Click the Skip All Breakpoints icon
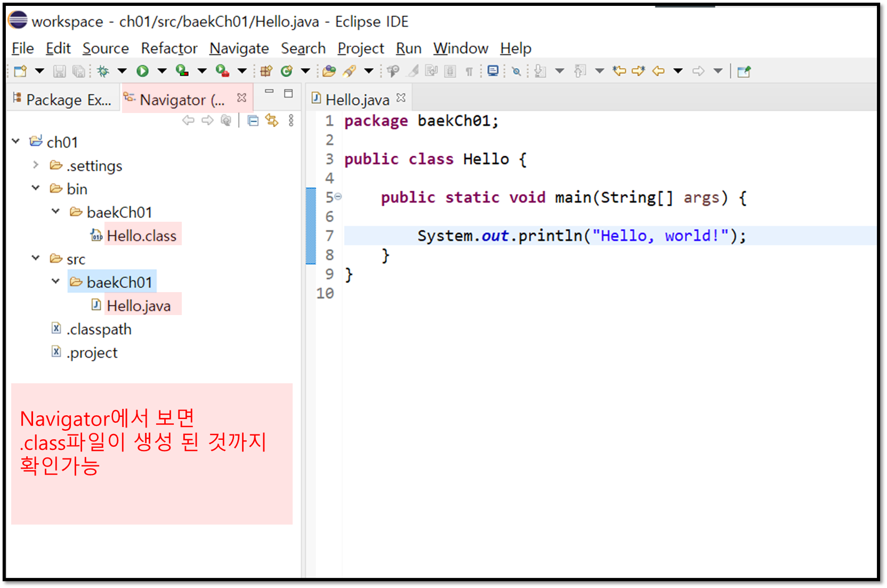The width and height of the screenshot is (887, 588). (x=516, y=71)
